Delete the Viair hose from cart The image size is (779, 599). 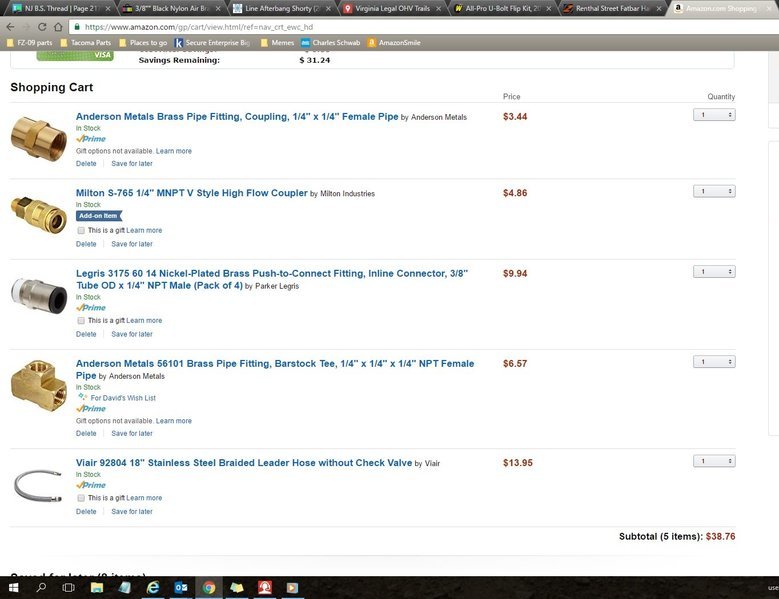coord(86,512)
